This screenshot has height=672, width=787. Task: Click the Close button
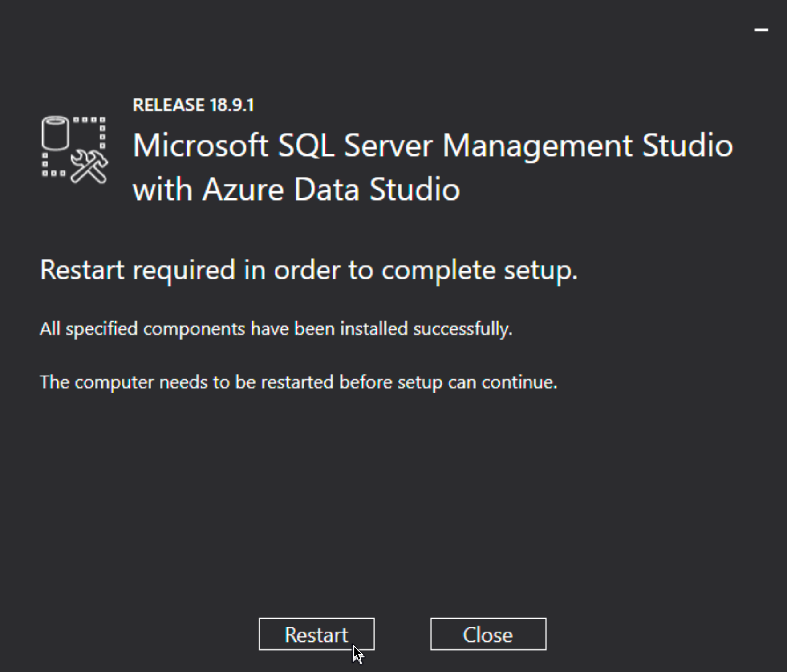click(488, 634)
